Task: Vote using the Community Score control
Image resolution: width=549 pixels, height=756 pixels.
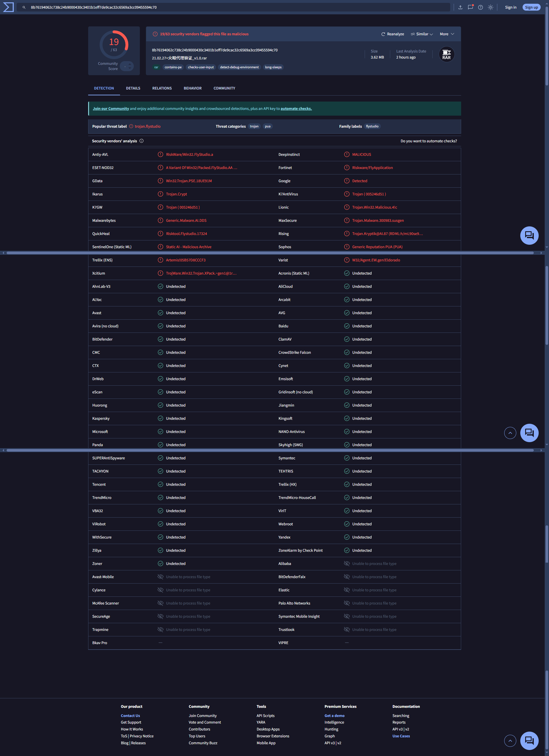Action: [x=127, y=66]
